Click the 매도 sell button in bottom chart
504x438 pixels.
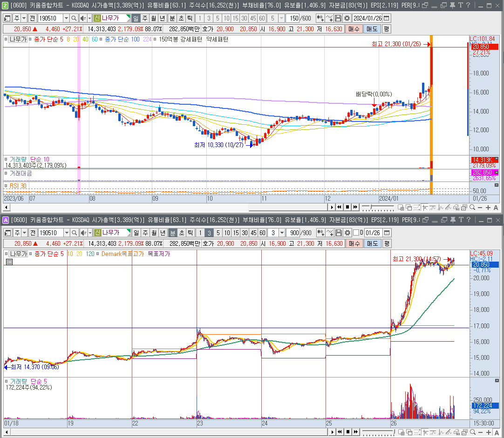coord(372,243)
